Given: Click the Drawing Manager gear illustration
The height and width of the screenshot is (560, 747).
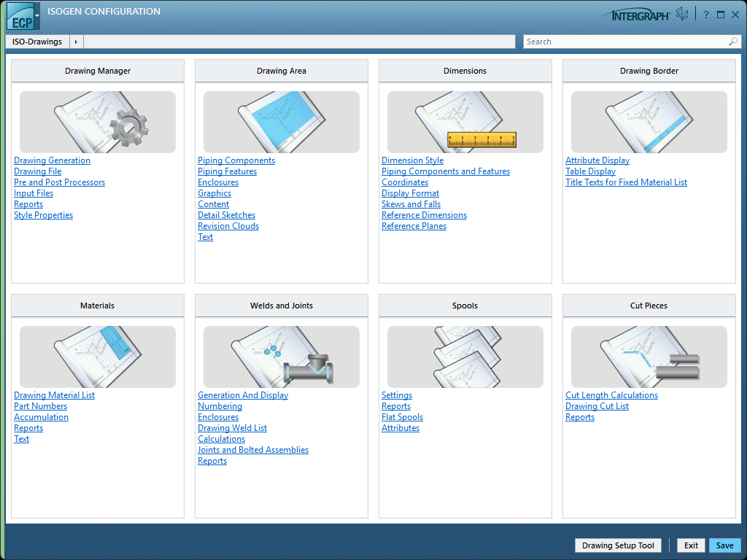Looking at the screenshot, I should click(x=98, y=122).
